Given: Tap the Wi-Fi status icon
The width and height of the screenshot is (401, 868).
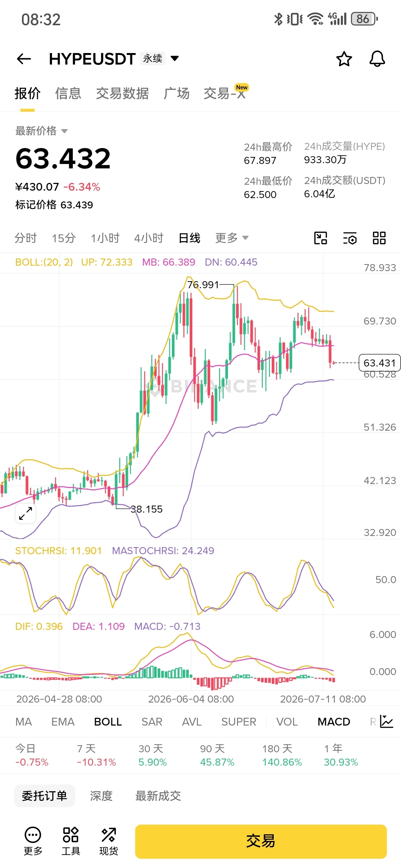Looking at the screenshot, I should point(316,19).
